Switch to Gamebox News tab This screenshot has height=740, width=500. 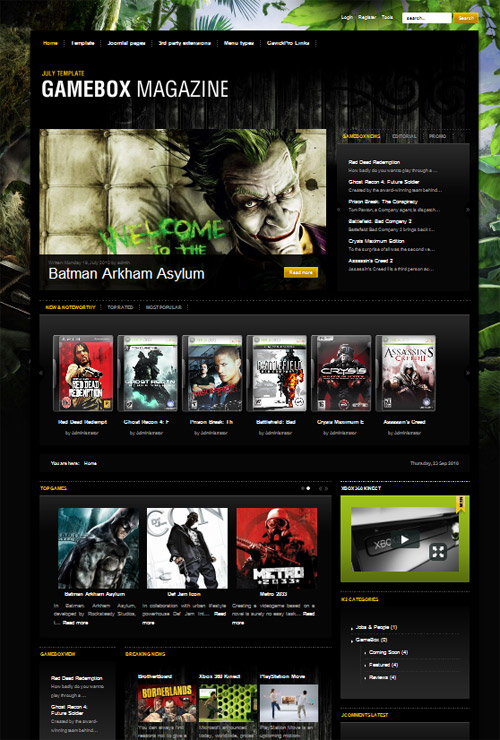point(361,136)
